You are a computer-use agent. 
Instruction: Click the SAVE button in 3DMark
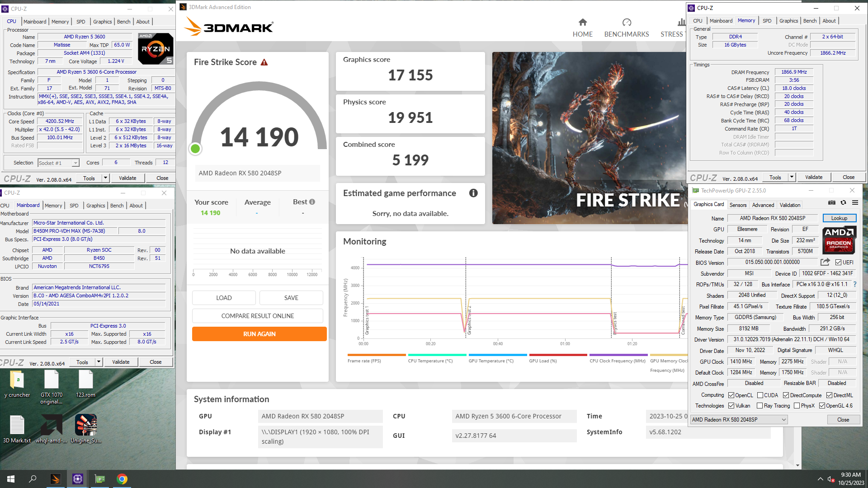click(291, 298)
